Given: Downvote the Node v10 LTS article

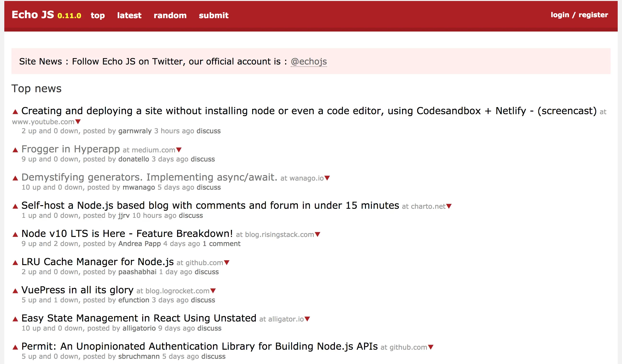Looking at the screenshot, I should (318, 234).
